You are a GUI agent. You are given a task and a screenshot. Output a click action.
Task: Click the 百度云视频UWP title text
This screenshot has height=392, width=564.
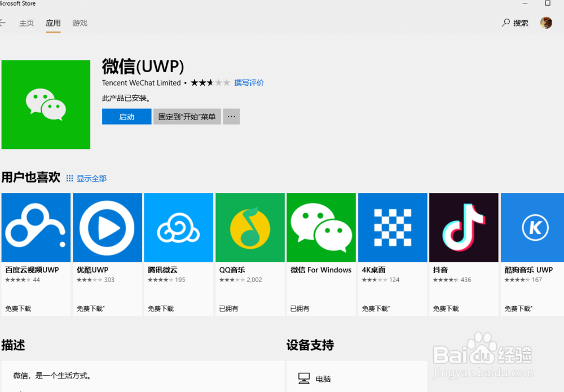(x=32, y=270)
